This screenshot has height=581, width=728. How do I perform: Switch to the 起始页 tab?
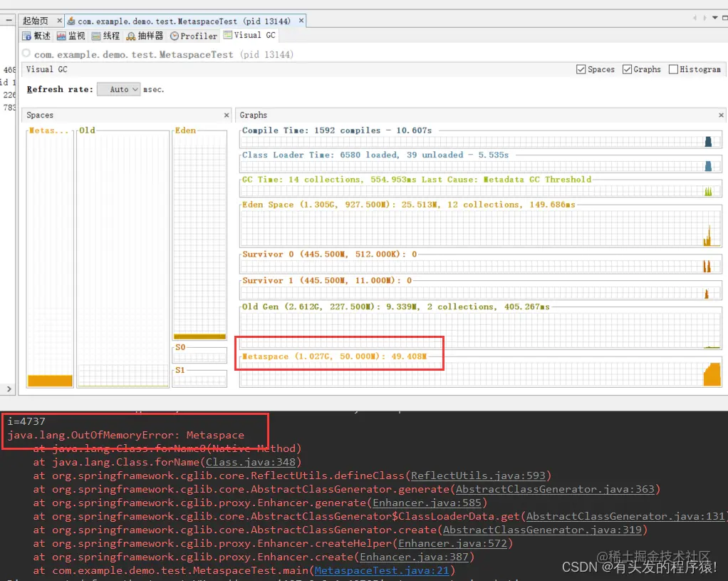coord(36,21)
